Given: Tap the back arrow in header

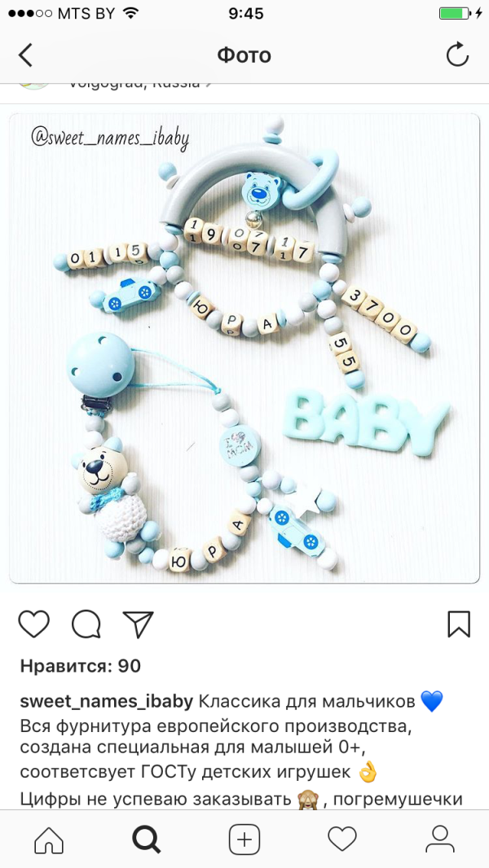Looking at the screenshot, I should coord(25,55).
